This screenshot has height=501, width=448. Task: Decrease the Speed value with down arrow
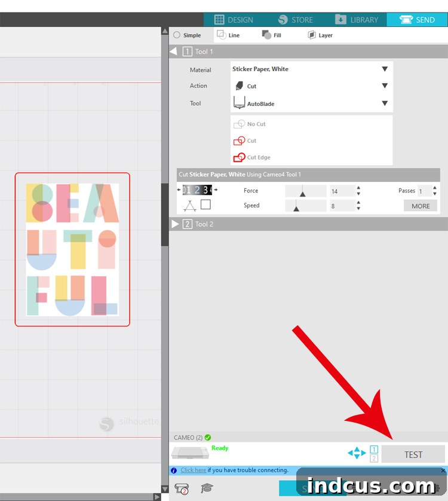tap(358, 208)
